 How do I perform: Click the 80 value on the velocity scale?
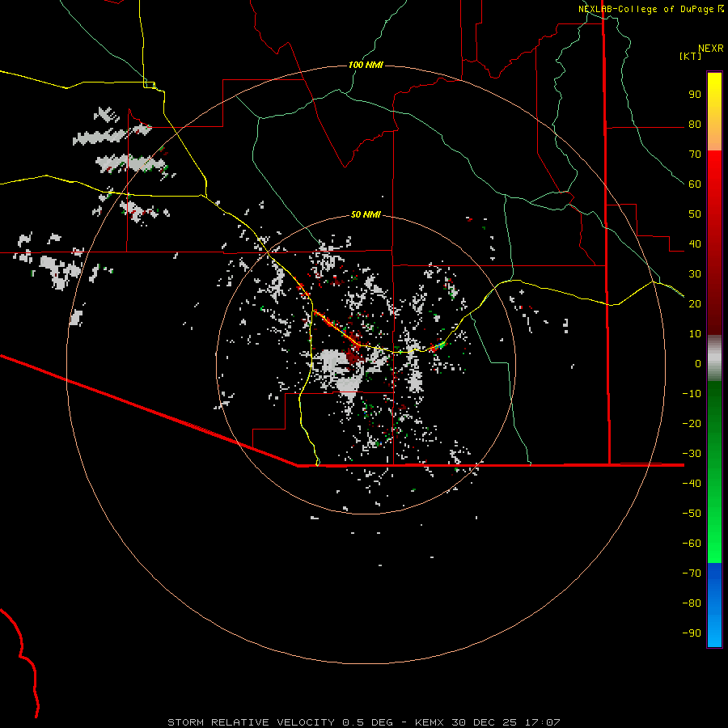(695, 125)
